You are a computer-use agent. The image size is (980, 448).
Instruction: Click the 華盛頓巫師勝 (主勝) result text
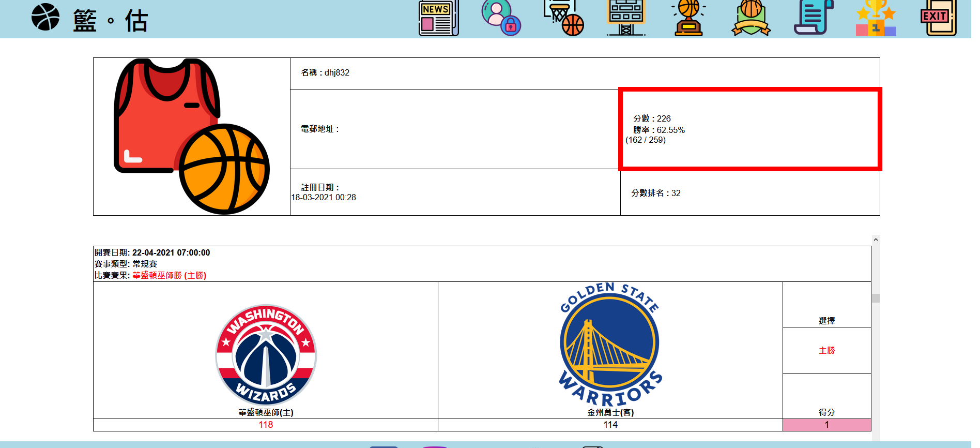(x=169, y=275)
